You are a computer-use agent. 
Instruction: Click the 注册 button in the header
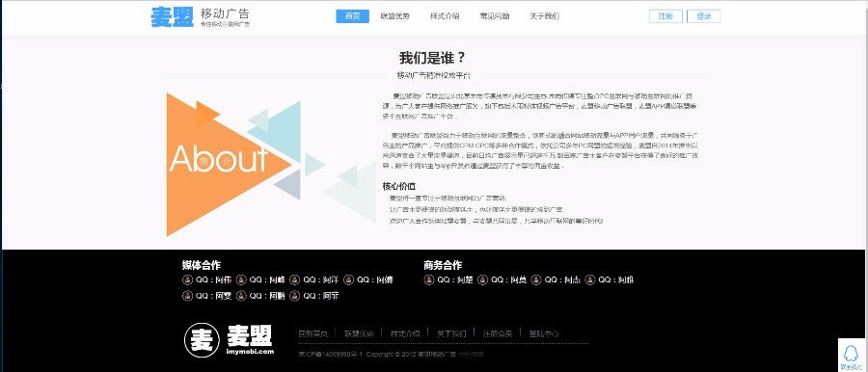pos(665,16)
